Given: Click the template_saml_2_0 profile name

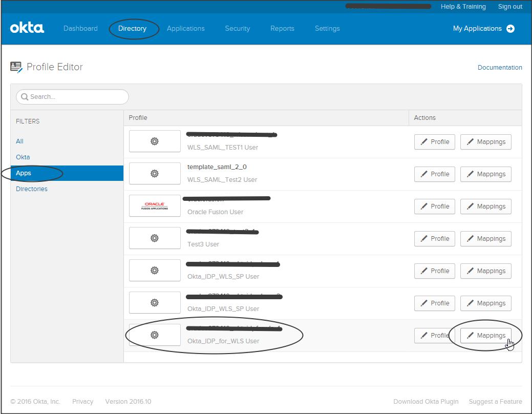Looking at the screenshot, I should (x=217, y=167).
